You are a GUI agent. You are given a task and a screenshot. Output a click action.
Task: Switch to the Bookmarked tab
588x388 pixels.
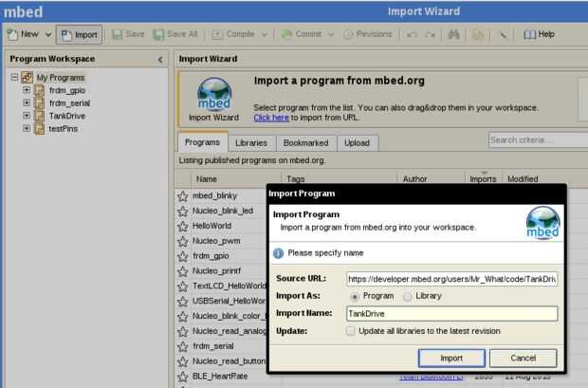tap(306, 143)
